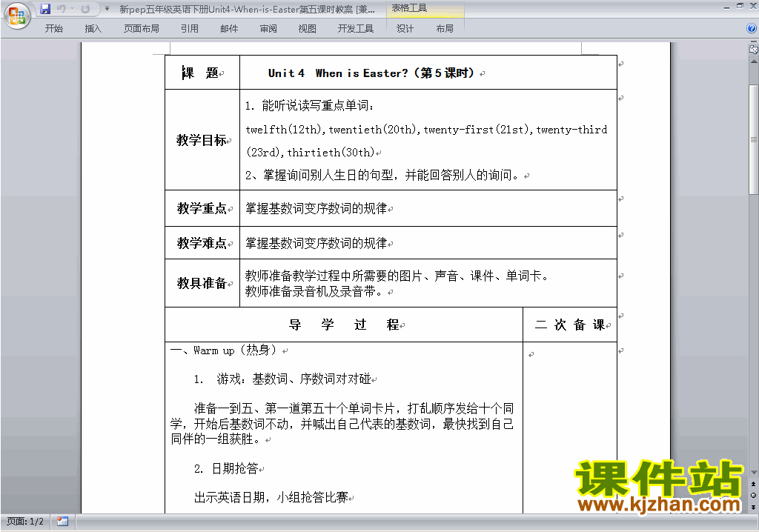Click the empty cell under 二次备课
The width and height of the screenshot is (759, 532).
pyautogui.click(x=570, y=428)
